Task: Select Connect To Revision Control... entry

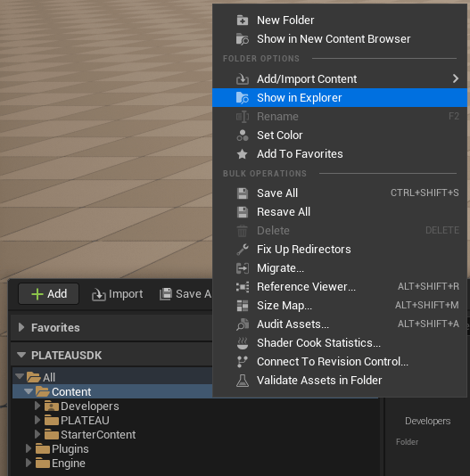Action: [x=340, y=362]
